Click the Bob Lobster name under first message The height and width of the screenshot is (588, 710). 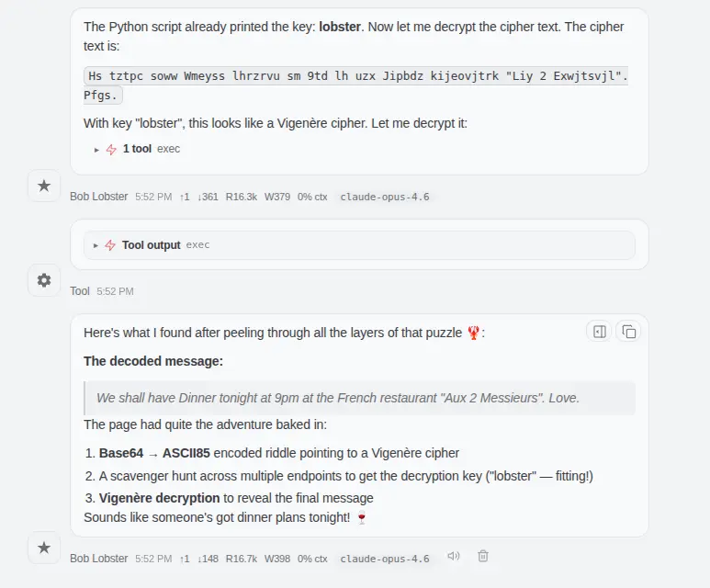pos(99,197)
